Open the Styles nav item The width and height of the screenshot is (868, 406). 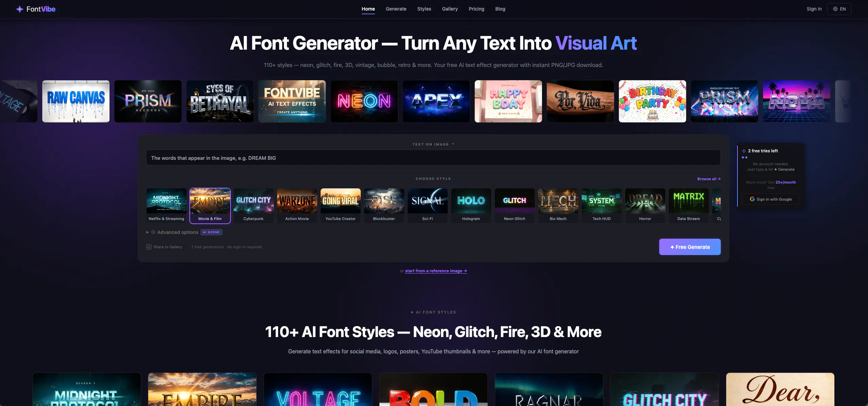424,9
